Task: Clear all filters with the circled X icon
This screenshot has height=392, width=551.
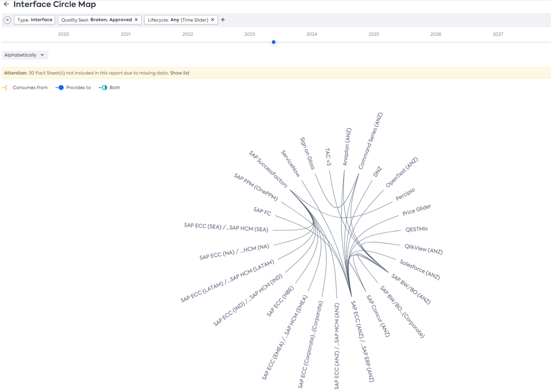Action: (7, 20)
